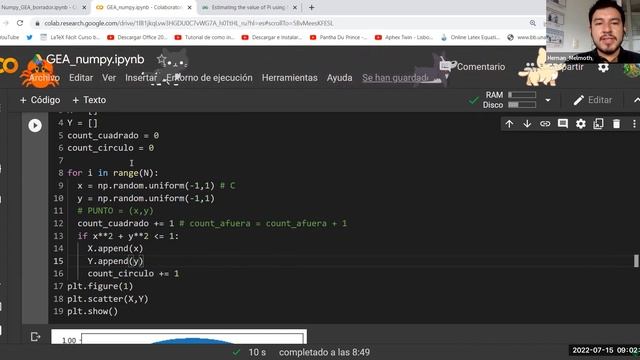The image size is (640, 360).
Task: Open the Entorno de ejecución menu
Action: tap(209, 78)
